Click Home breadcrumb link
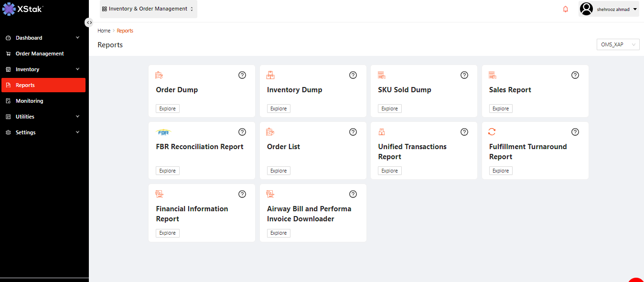 click(104, 31)
